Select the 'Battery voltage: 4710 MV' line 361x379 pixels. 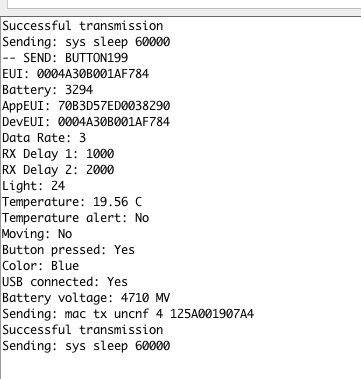tap(86, 298)
